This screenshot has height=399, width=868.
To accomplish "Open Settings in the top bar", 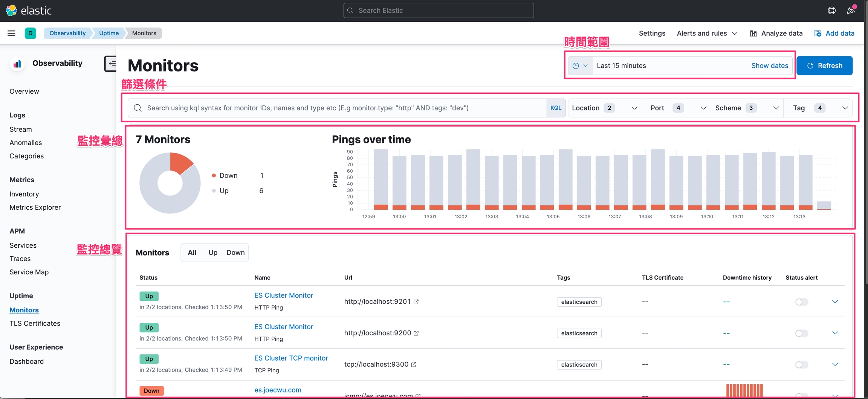I will 652,34.
